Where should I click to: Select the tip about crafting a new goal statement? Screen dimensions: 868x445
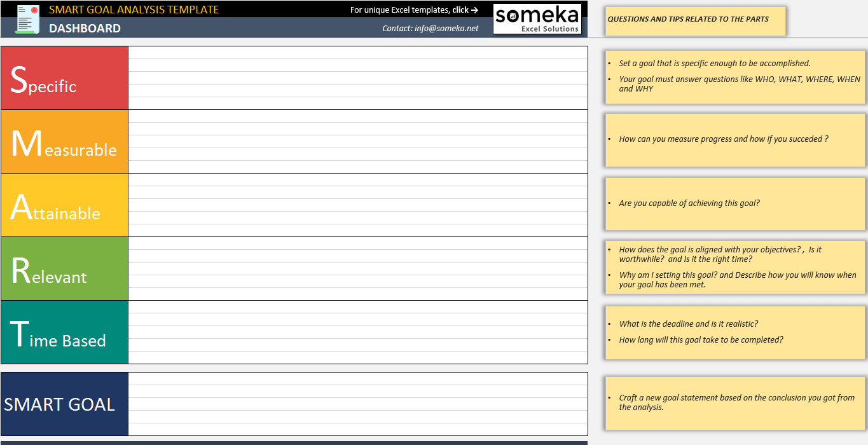coord(734,402)
